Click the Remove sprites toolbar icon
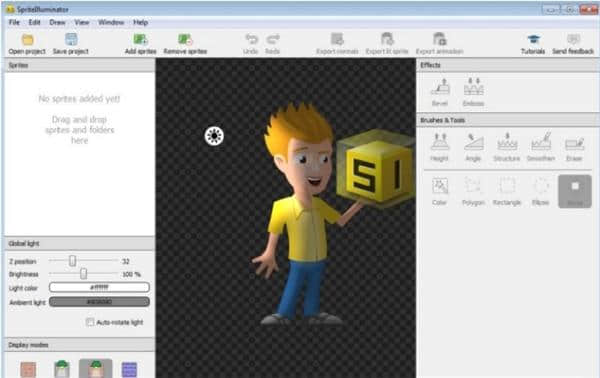Image resolution: width=600 pixels, height=378 pixels. click(186, 39)
